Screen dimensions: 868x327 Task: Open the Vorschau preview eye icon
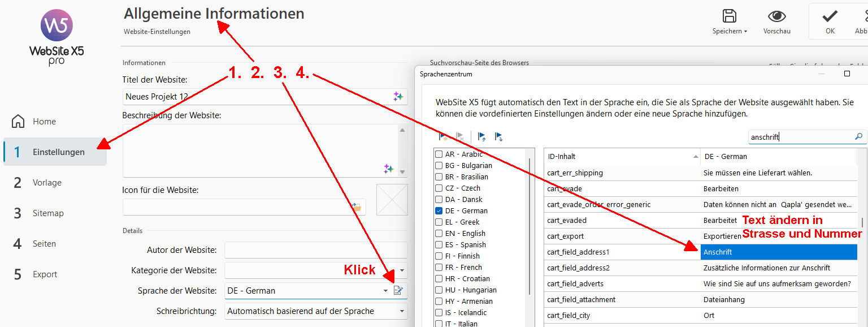pos(776,16)
